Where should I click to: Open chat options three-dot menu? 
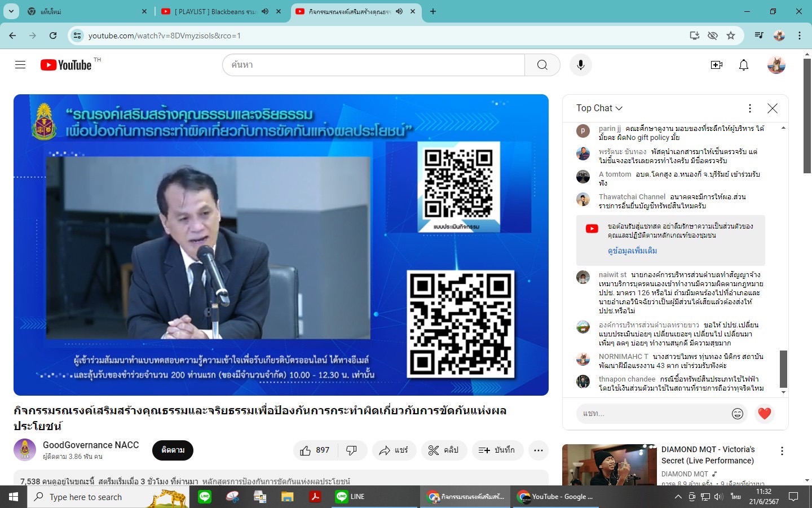[x=750, y=108]
